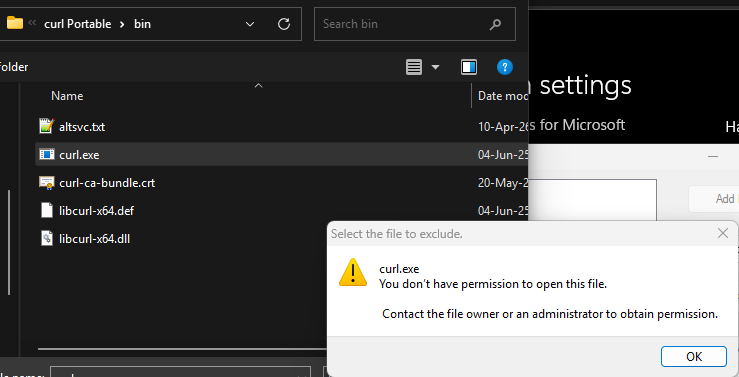Click the 'bin' breadcrumb segment
Screen dimensions: 739x377
tap(142, 24)
